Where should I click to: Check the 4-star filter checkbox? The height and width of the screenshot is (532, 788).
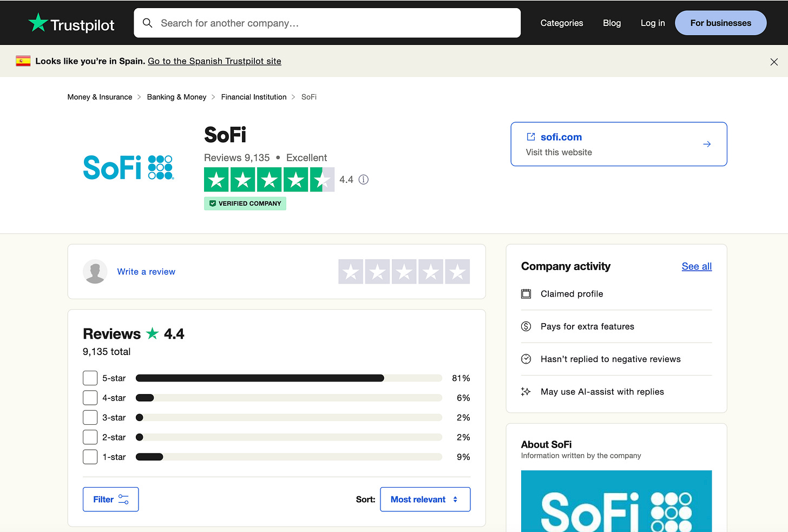pos(90,398)
